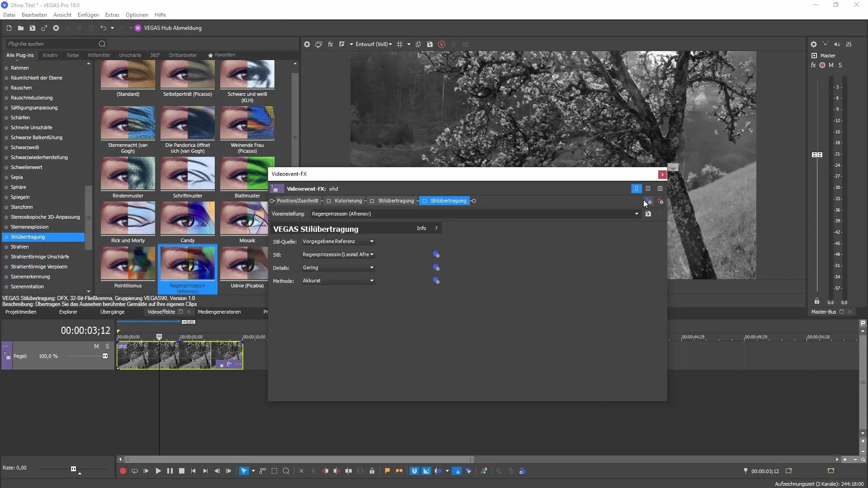The image size is (868, 488).
Task: Save the preset with disk icon in FX window
Action: [648, 214]
